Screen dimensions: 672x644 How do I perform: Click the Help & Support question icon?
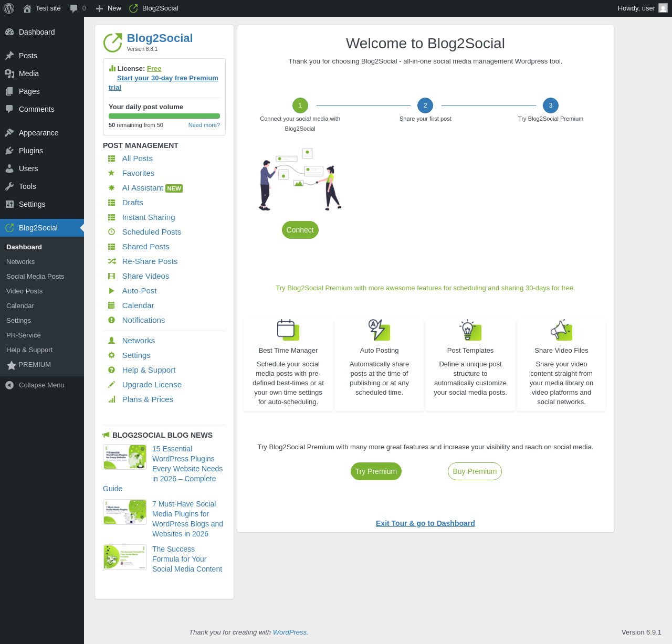coord(111,370)
